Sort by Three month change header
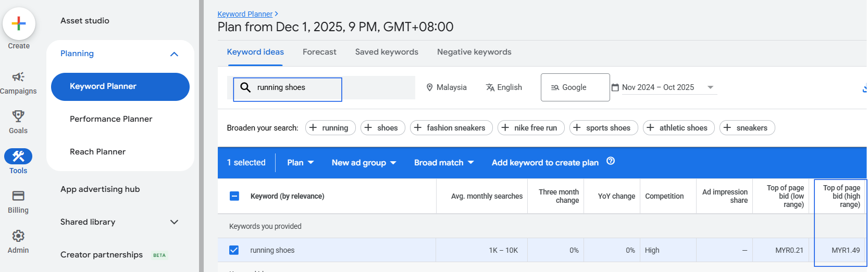Screen dimensions: 868x272 tap(559, 196)
